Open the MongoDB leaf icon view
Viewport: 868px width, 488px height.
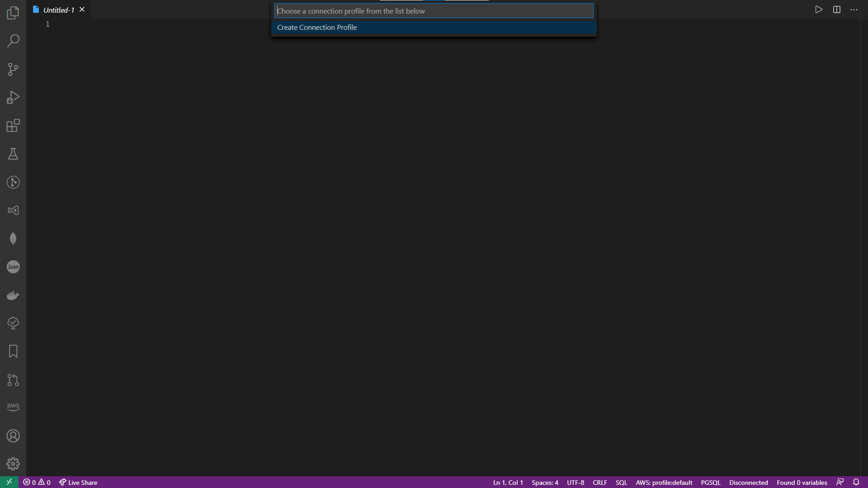[13, 239]
